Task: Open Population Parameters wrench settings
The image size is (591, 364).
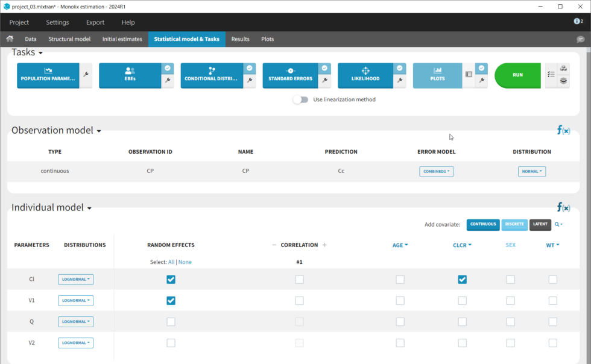Action: click(x=86, y=75)
